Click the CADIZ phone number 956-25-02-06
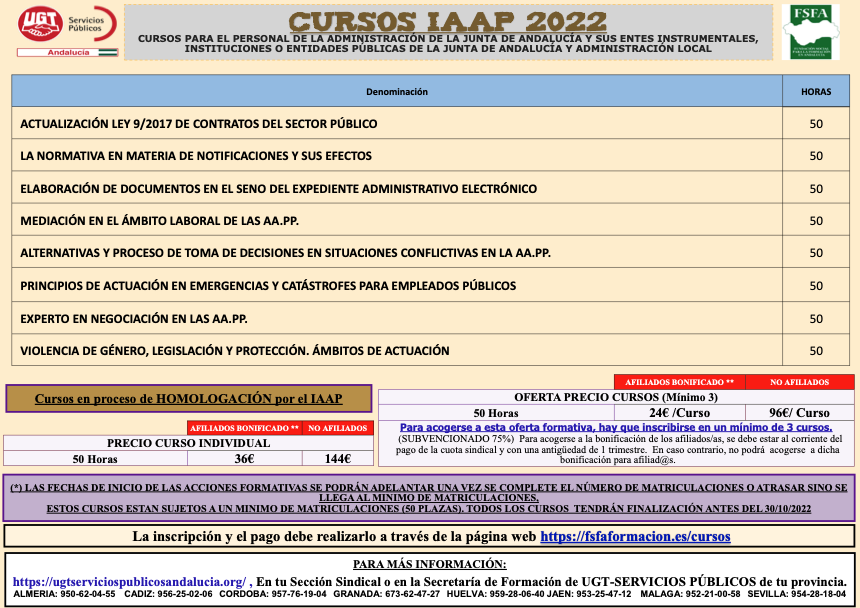The height and width of the screenshot is (608, 860). 185,594
